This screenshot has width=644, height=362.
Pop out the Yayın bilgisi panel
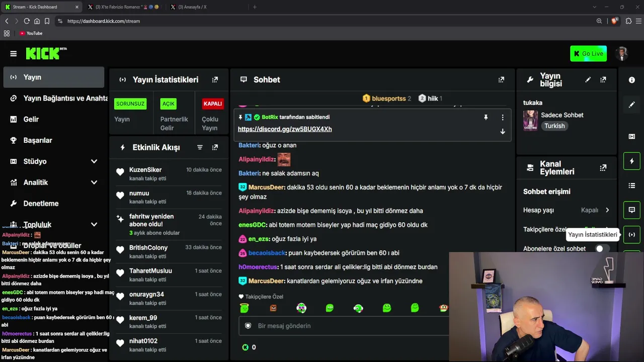tap(603, 79)
